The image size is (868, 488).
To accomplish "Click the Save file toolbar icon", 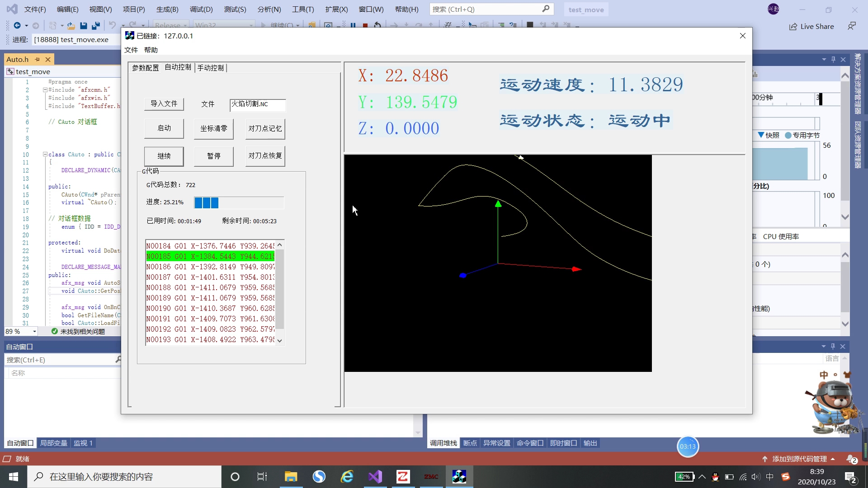I will point(83,26).
